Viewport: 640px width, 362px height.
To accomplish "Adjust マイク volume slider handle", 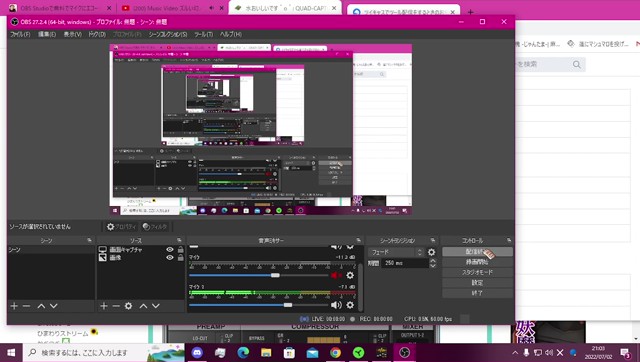I will (276, 275).
